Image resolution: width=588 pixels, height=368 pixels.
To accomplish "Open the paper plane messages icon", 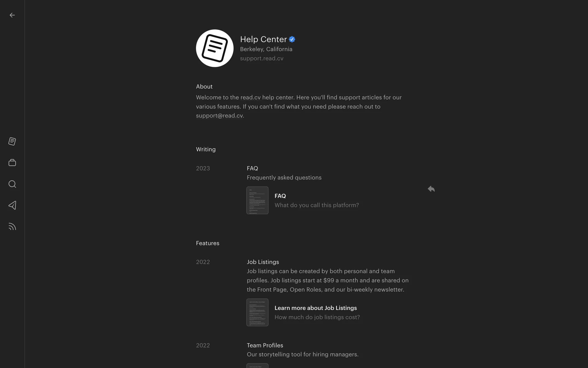I will click(x=12, y=205).
